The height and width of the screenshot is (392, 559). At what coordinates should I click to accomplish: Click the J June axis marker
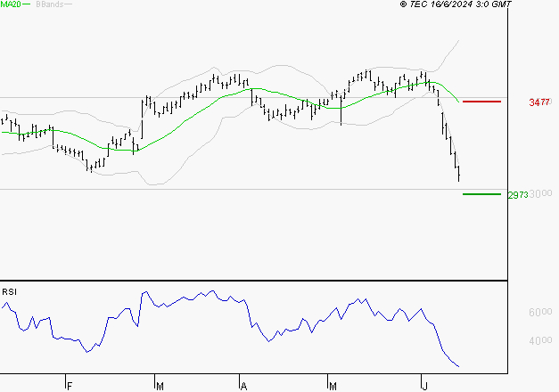point(424,387)
